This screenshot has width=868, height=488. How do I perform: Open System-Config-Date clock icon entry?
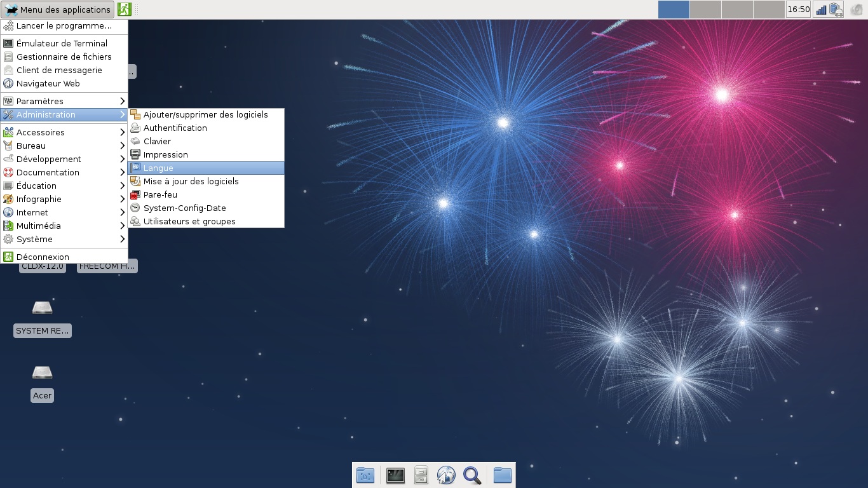(x=135, y=208)
